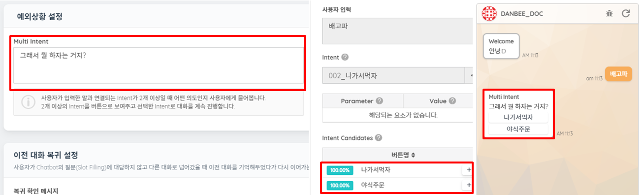Screen dimensions: 644x195
Task: Open the help icon beside the Intent label
Action: (345, 58)
